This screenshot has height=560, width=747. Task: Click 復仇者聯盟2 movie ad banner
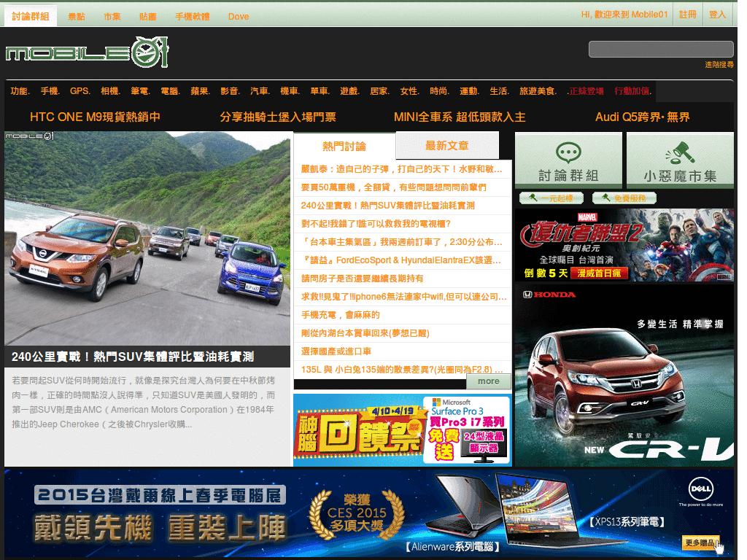624,245
